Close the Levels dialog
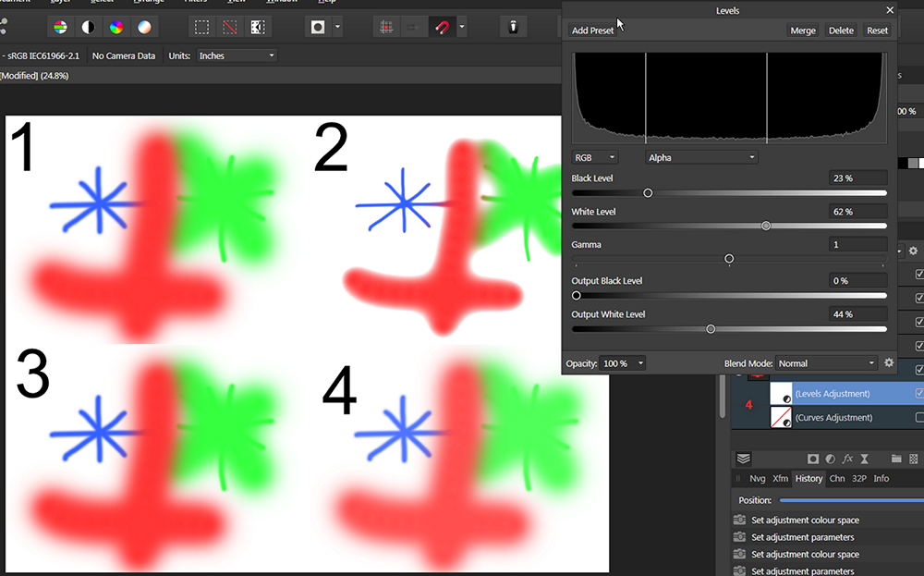This screenshot has width=924, height=576. click(890, 10)
